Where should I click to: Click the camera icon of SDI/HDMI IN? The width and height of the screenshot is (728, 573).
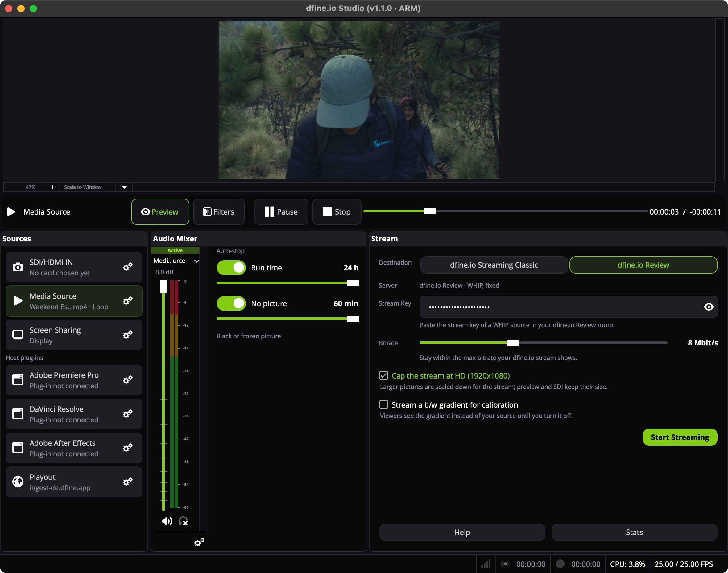(18, 267)
